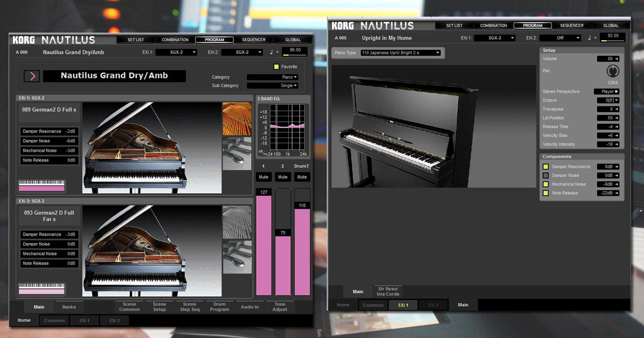Click the keyboard range icon in EXi 1
Screen dimensions: 644x338
[x=42, y=186]
